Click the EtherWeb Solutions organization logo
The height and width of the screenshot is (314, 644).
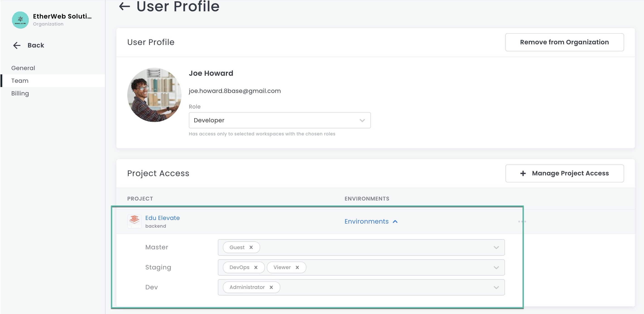tap(20, 20)
